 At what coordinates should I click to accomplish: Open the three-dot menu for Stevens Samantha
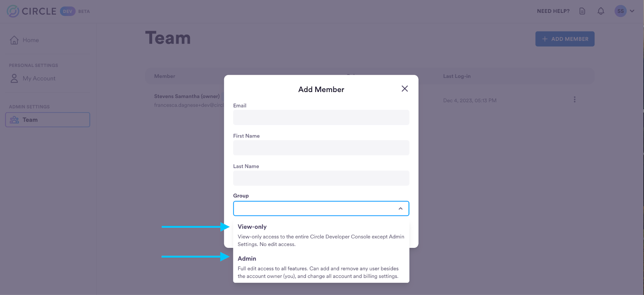click(574, 99)
